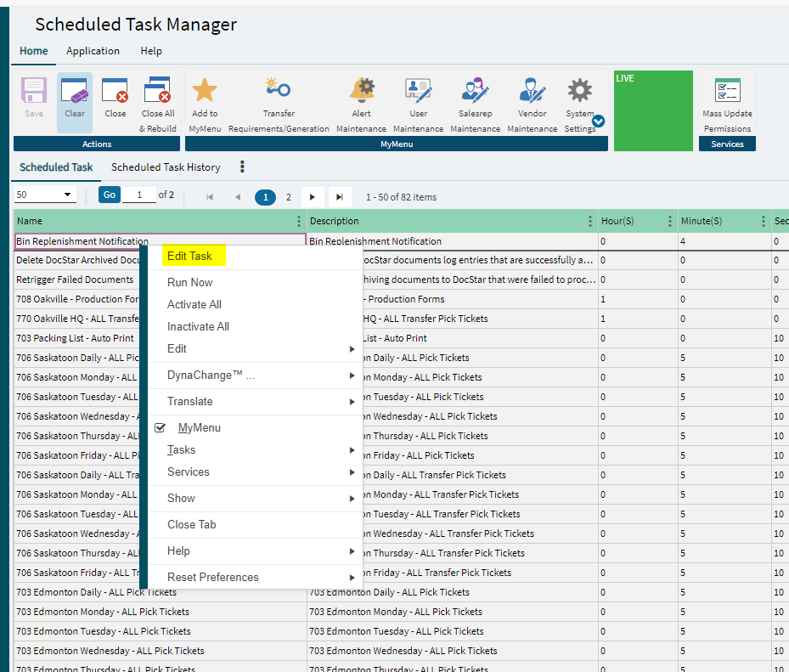
Task: Open Alert Maintenance bell icon
Action: pos(362,90)
